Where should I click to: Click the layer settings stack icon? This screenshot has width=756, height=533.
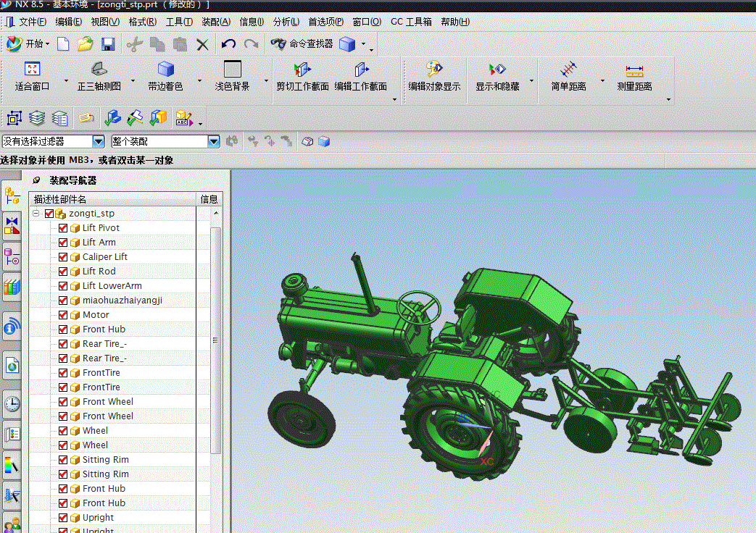37,117
